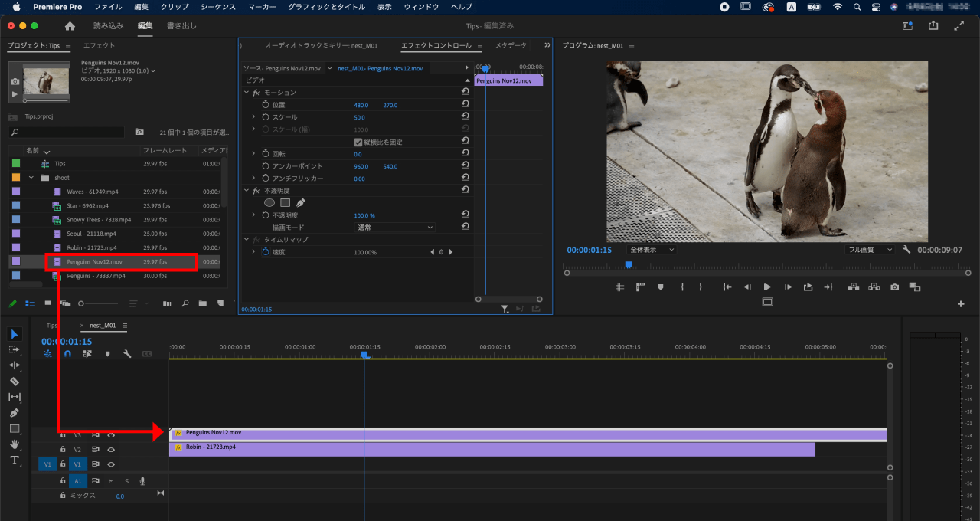The height and width of the screenshot is (521, 980).
Task: Click the Lift button in Program monitor
Action: (x=853, y=287)
